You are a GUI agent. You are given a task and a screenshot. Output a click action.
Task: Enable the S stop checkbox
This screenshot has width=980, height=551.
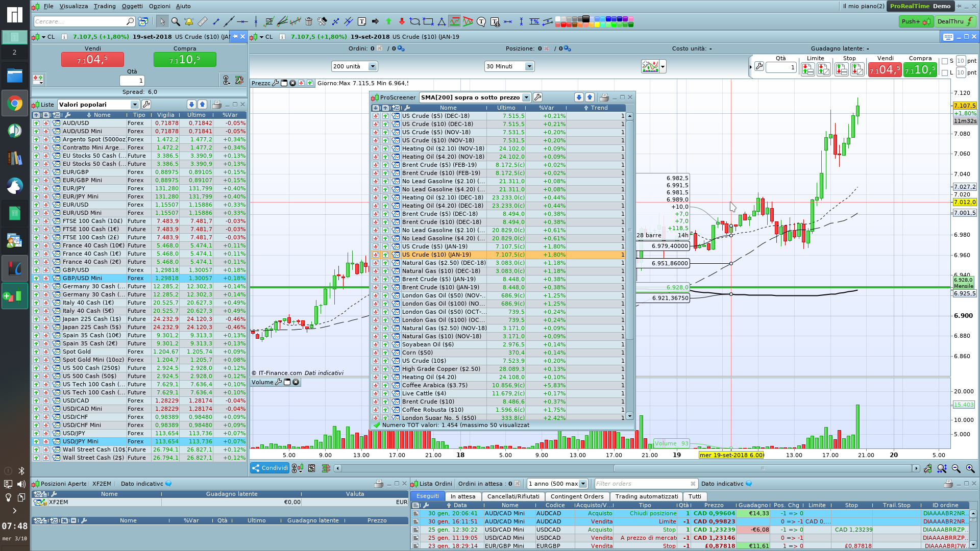pos(945,61)
